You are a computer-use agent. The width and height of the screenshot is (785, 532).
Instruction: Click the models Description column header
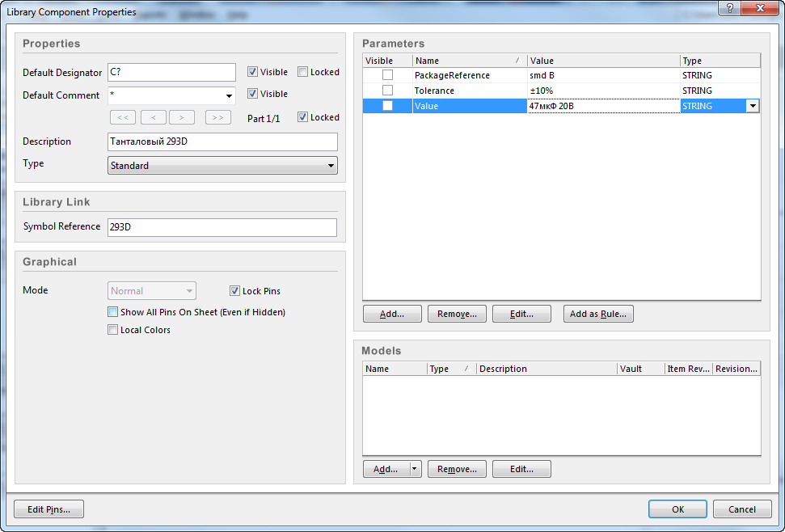[547, 369]
